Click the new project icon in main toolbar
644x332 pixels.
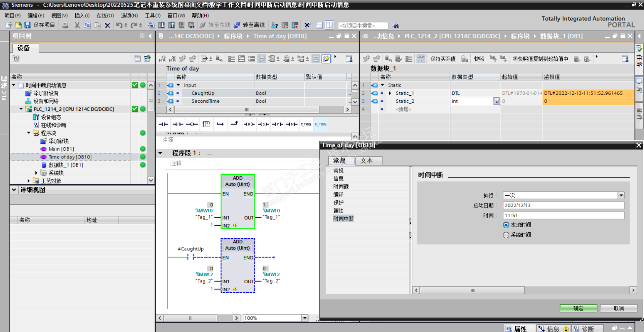tap(9, 25)
